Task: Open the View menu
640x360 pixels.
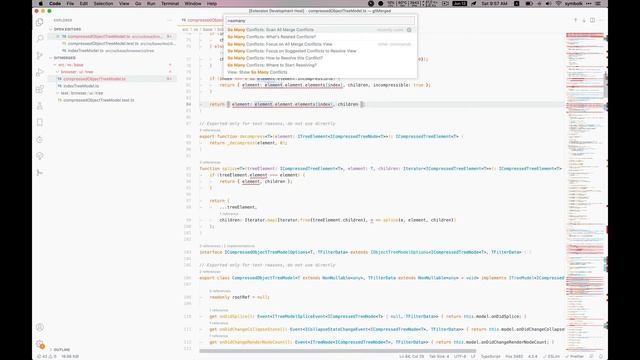Action: coord(124,3)
